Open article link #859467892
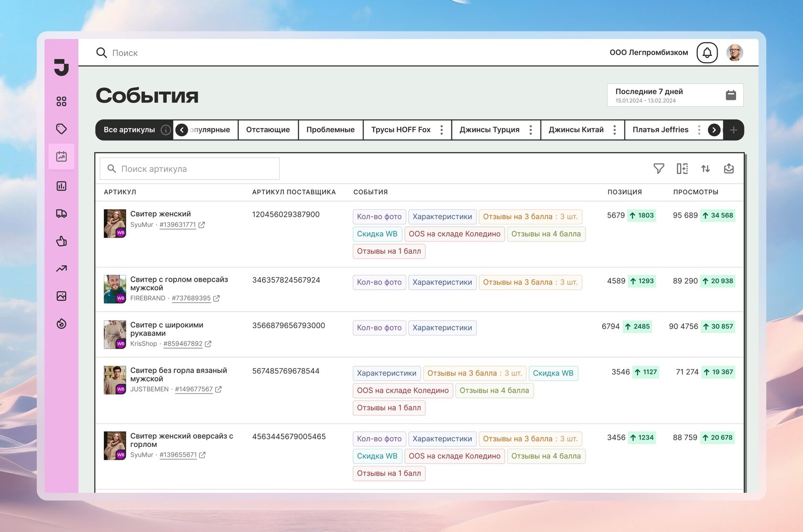 tap(183, 344)
